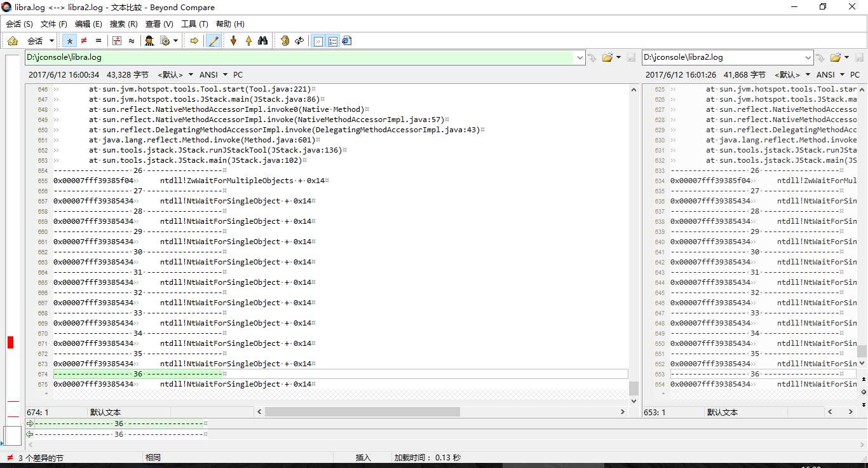This screenshot has width=868, height=468.
Task: Toggle Show Same equal-sign button
Action: [x=98, y=41]
